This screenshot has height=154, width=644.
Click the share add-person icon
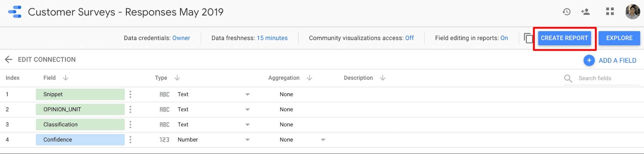pos(585,12)
